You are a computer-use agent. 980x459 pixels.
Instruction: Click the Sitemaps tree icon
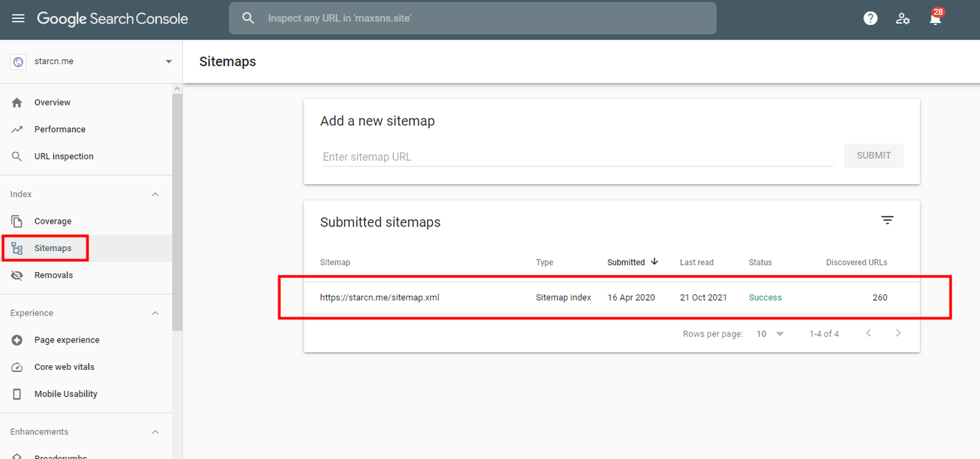pyautogui.click(x=18, y=248)
